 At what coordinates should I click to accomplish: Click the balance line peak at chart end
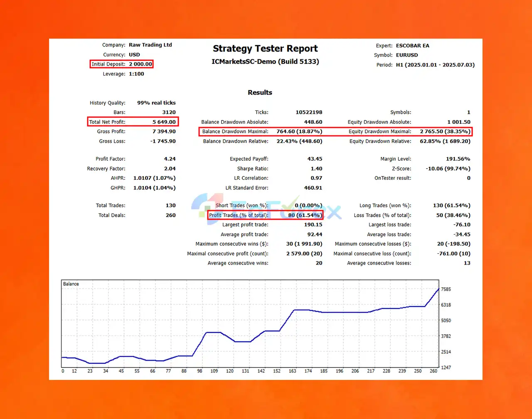tap(438, 289)
